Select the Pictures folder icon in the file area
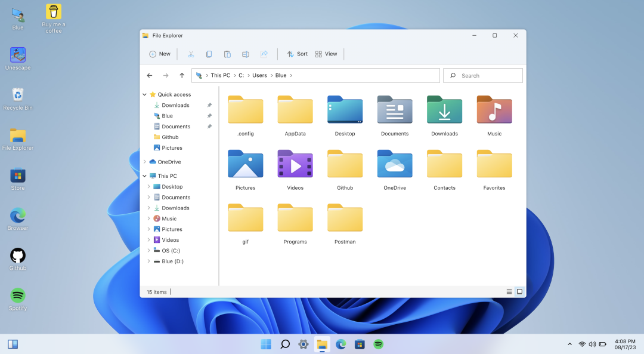 coord(246,164)
